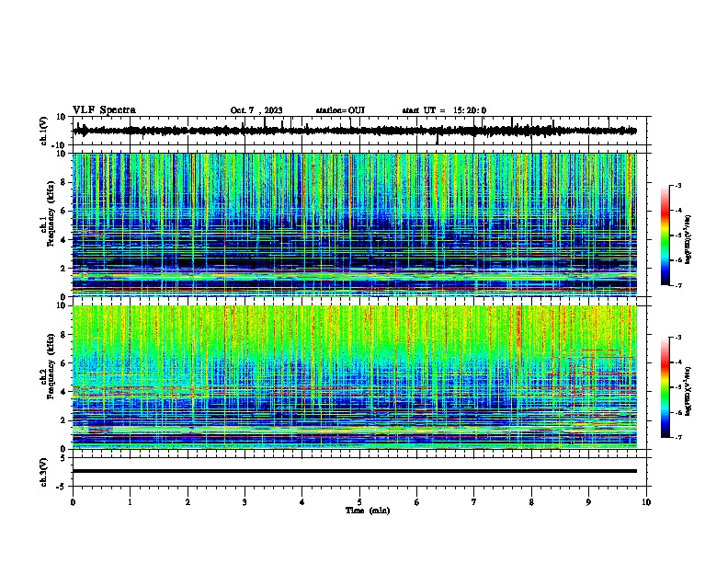The height and width of the screenshot is (563, 728).
Task: Click the ch.2 spectrogram color scale bar
Action: tap(665, 387)
